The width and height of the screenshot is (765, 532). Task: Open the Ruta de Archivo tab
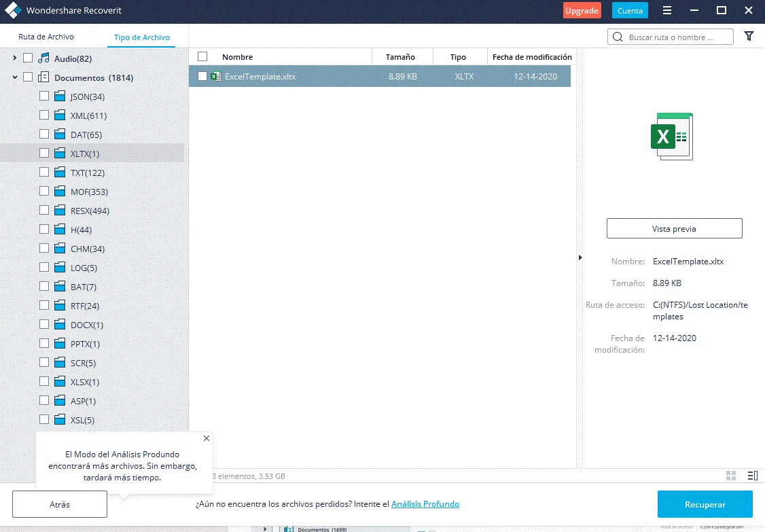click(x=46, y=37)
